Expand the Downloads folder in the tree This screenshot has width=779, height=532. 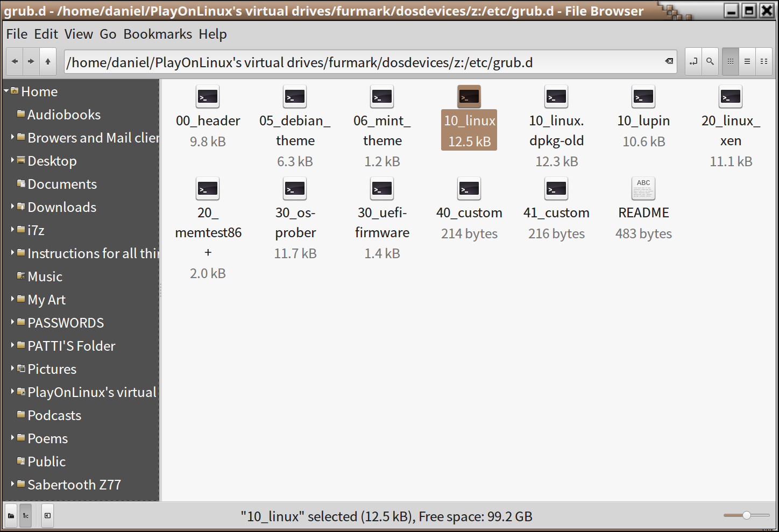[12, 207]
